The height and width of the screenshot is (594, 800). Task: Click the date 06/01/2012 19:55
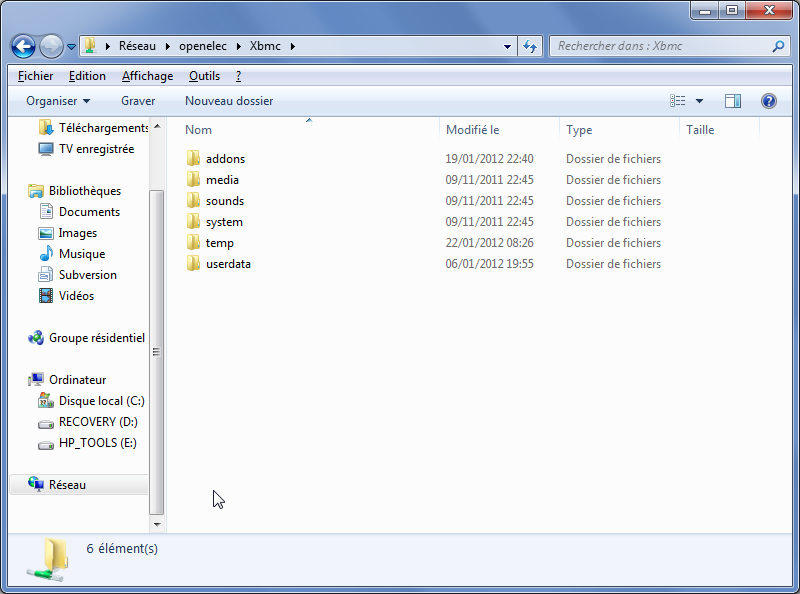pyautogui.click(x=489, y=264)
